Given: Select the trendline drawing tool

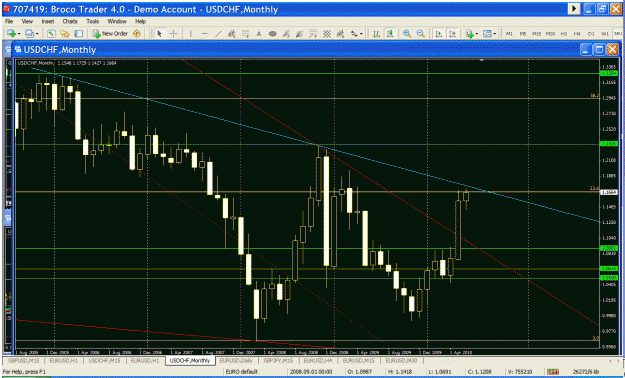Looking at the screenshot, I should point(218,34).
